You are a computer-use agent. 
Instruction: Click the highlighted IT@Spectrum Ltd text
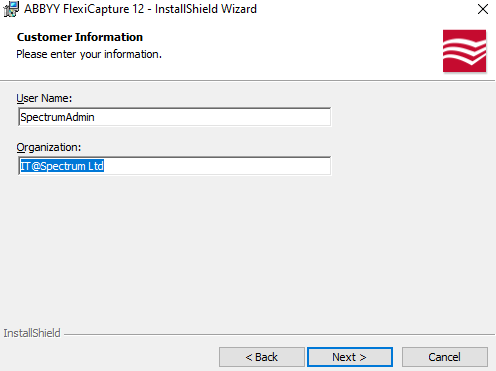[x=62, y=166]
